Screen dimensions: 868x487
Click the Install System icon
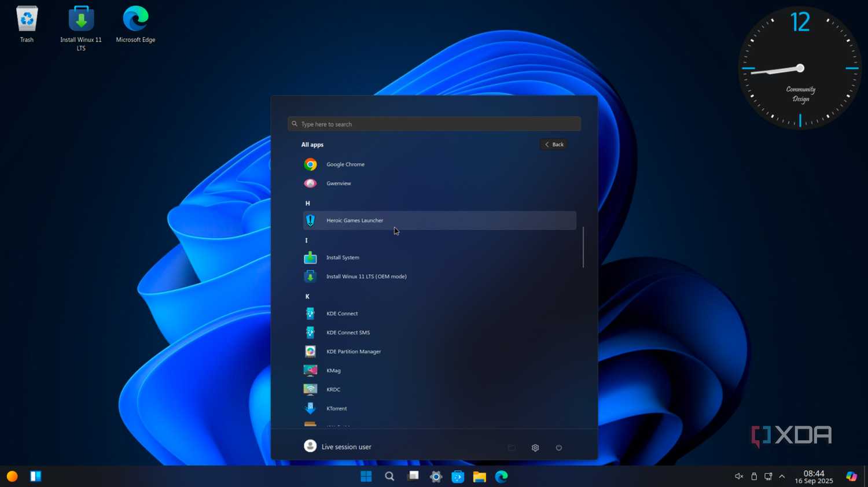(x=310, y=257)
